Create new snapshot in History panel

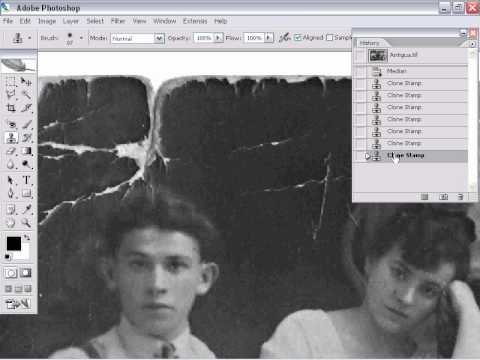click(443, 197)
